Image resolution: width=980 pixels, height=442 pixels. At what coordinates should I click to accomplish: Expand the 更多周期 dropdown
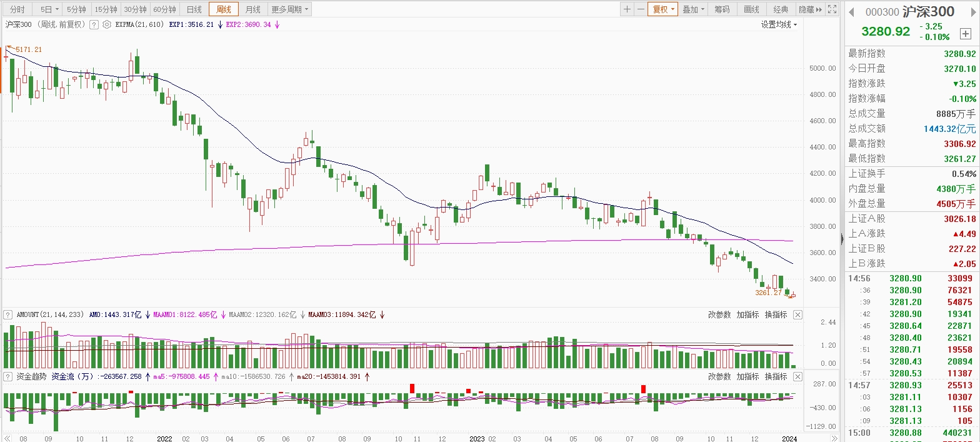[291, 9]
